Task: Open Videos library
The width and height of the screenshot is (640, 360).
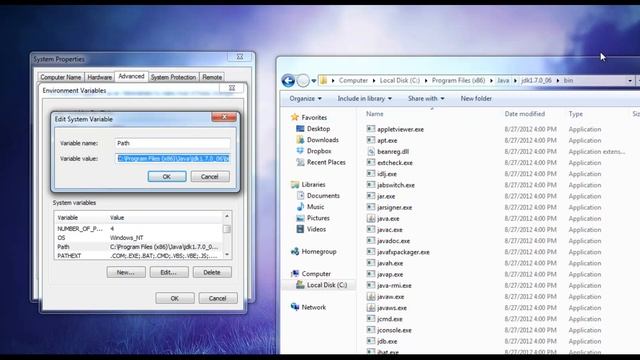Action: [x=316, y=229]
